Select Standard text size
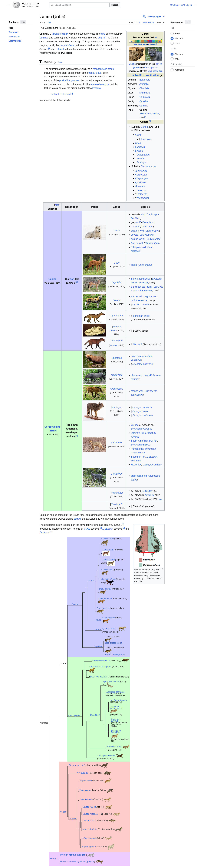 click(172, 38)
